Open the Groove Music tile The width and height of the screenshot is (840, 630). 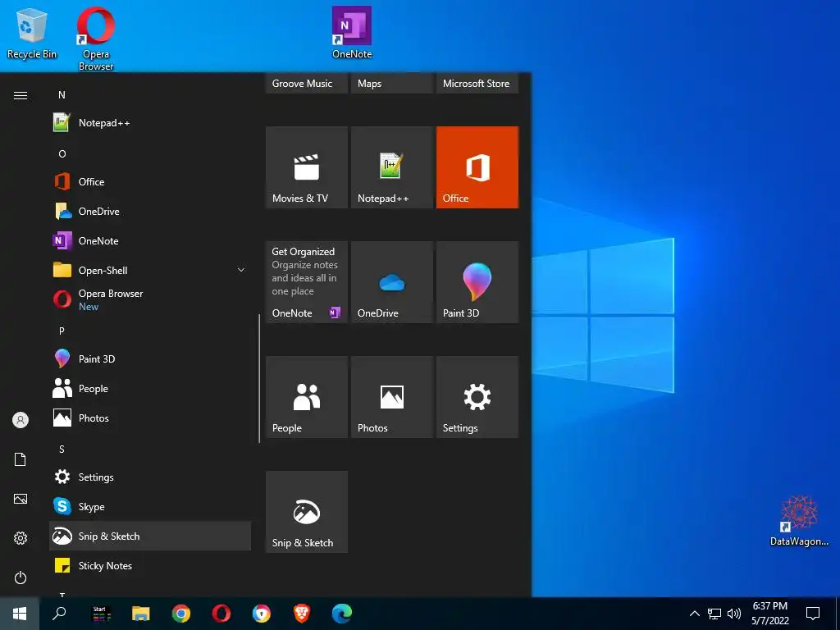click(307, 83)
